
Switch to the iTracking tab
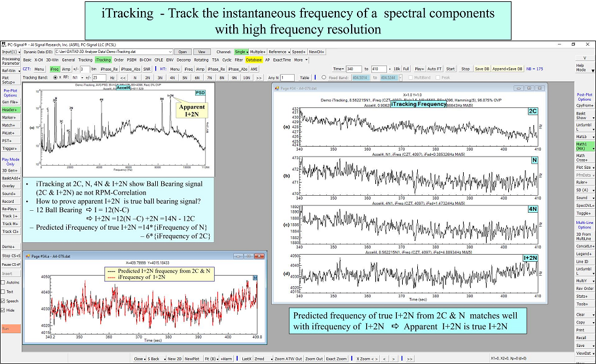(x=103, y=60)
